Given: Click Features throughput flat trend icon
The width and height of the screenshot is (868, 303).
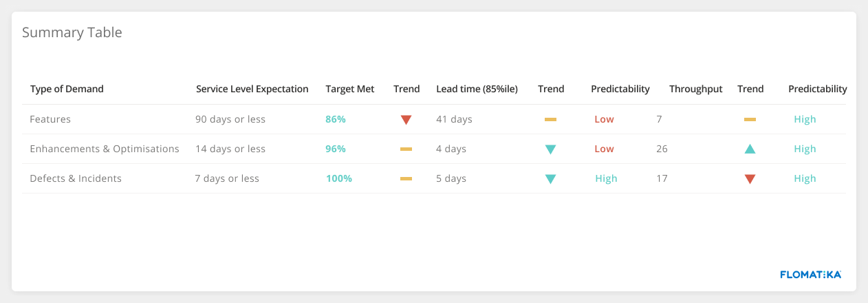Looking at the screenshot, I should click(x=750, y=120).
